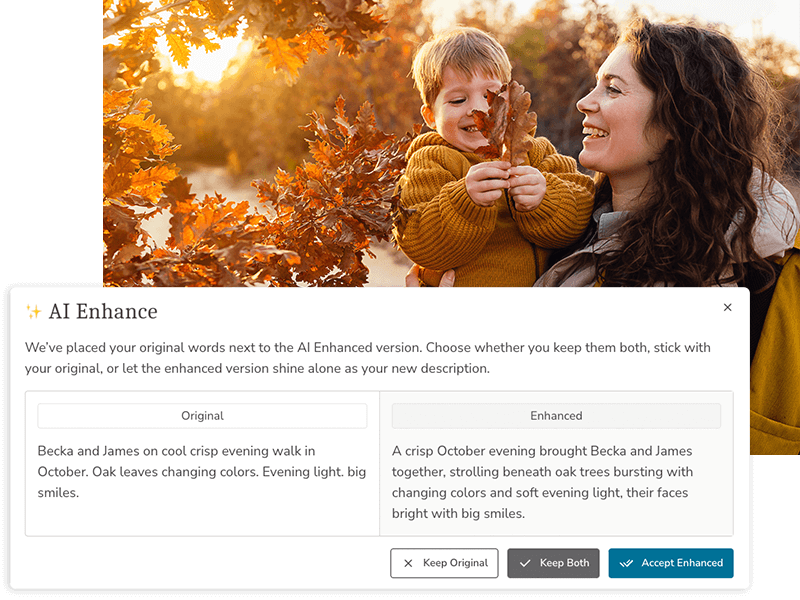Viewport: 800px width, 600px height.
Task: Close the AI Enhance dialog
Action: click(x=728, y=307)
